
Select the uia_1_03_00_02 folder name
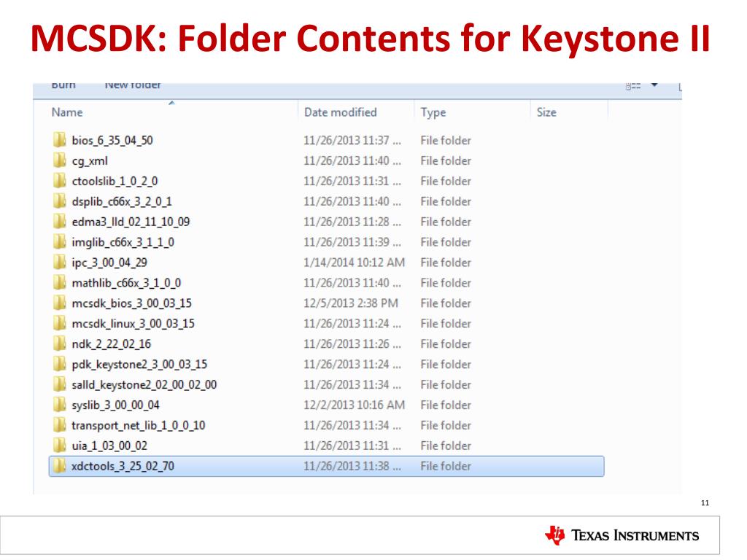click(x=109, y=446)
